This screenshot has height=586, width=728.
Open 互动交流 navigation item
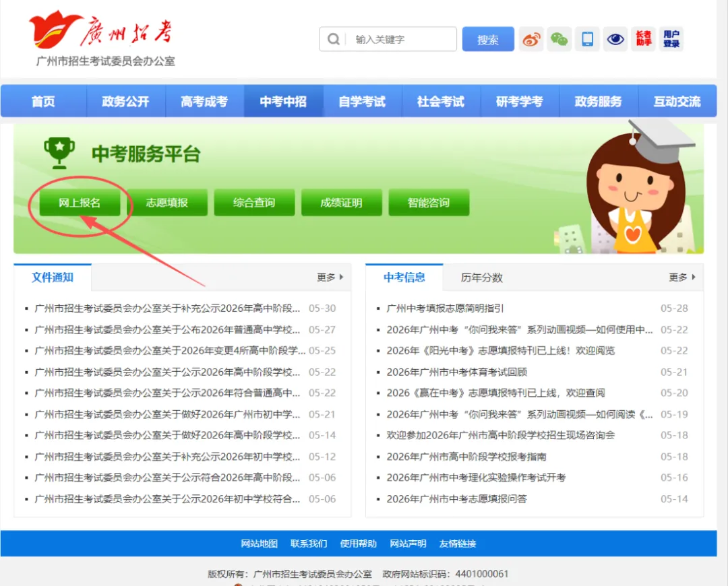[677, 101]
